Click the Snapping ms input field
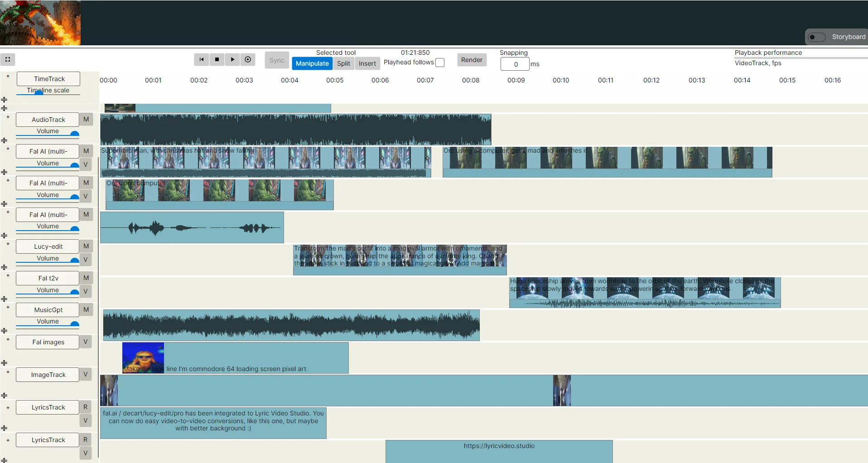This screenshot has width=868, height=463. click(515, 64)
